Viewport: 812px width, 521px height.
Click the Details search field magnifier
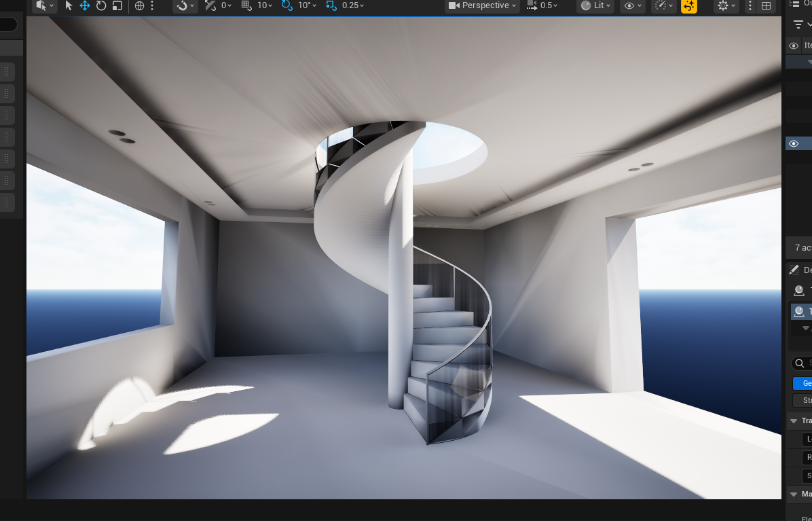click(800, 363)
